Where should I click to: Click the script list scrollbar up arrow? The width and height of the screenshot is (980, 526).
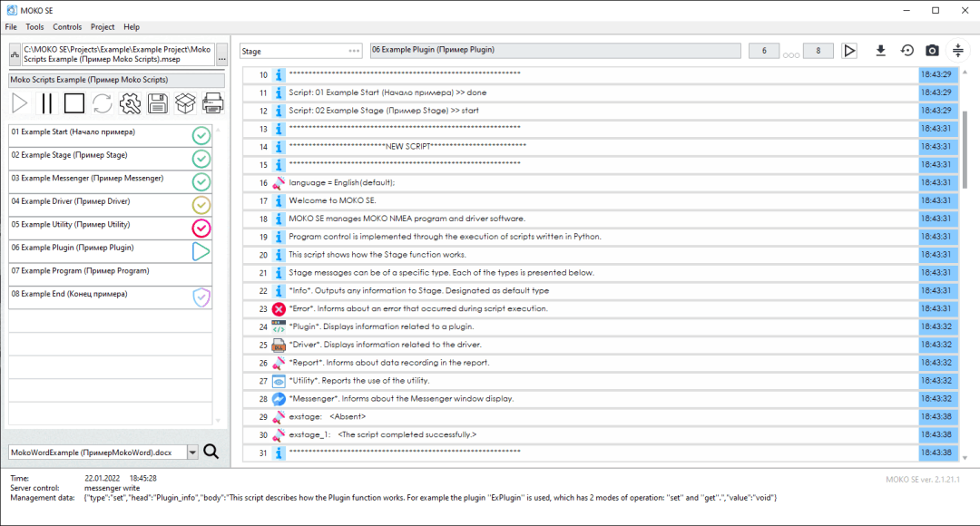pyautogui.click(x=218, y=130)
